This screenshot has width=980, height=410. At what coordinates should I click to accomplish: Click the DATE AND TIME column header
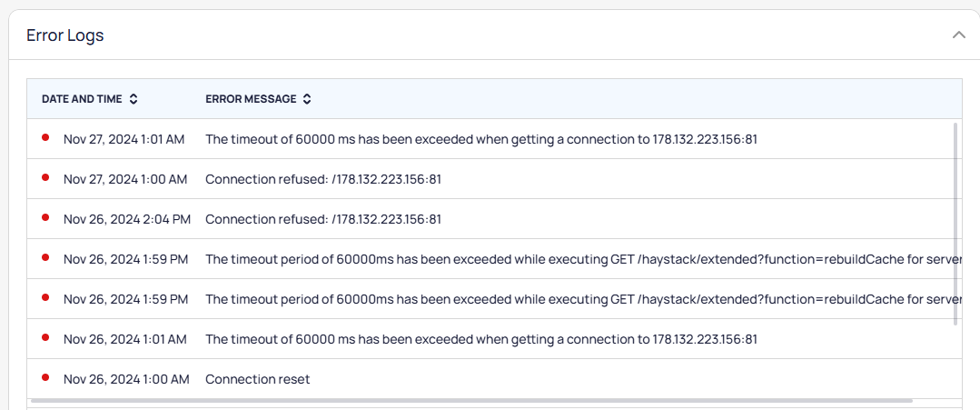[x=81, y=99]
